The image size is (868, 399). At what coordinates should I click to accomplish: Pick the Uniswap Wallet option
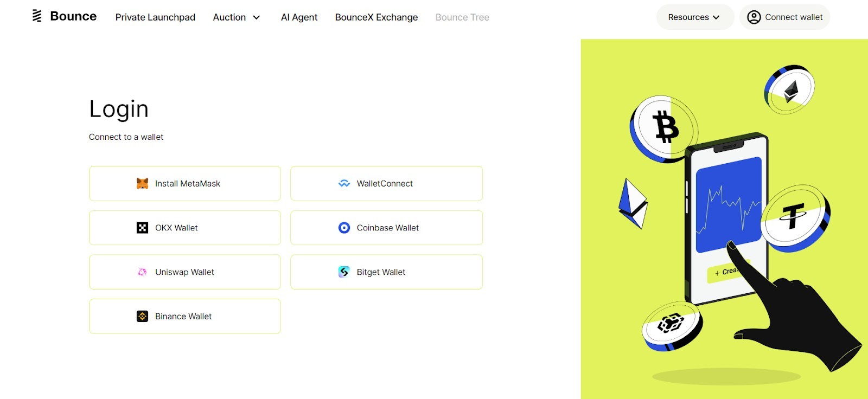pos(185,272)
